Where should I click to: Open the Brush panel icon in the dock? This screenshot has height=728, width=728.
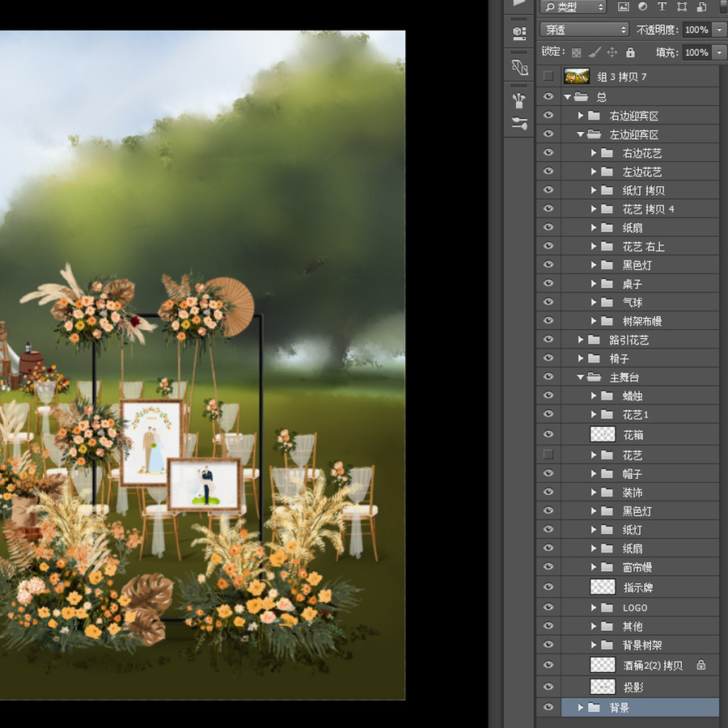pos(519,124)
